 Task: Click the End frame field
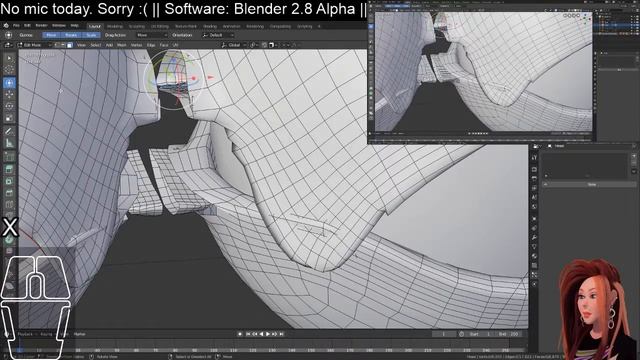(x=508, y=334)
